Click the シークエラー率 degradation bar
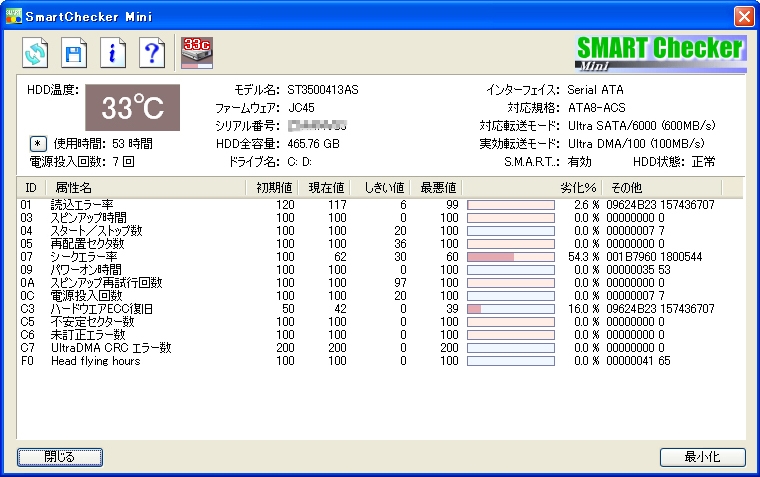760x477 pixels. [x=511, y=257]
